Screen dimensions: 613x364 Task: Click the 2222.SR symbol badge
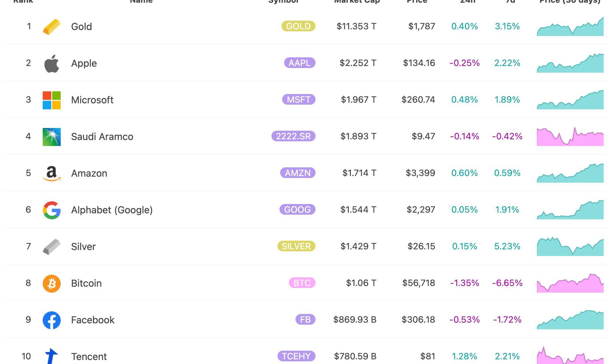[293, 136]
